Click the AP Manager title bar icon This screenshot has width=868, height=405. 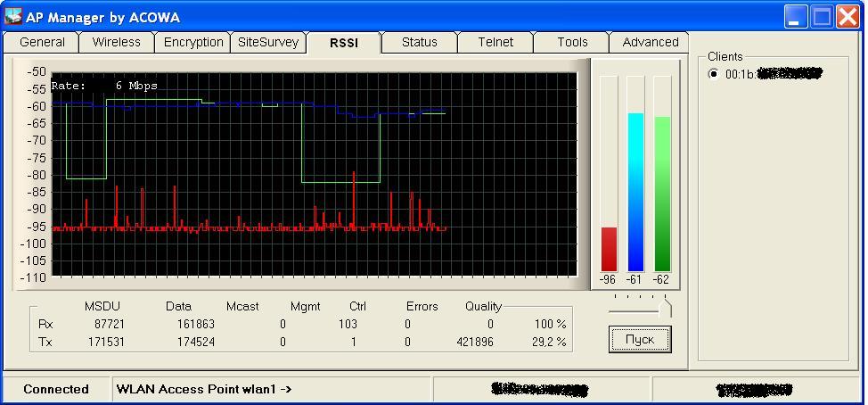(13, 17)
